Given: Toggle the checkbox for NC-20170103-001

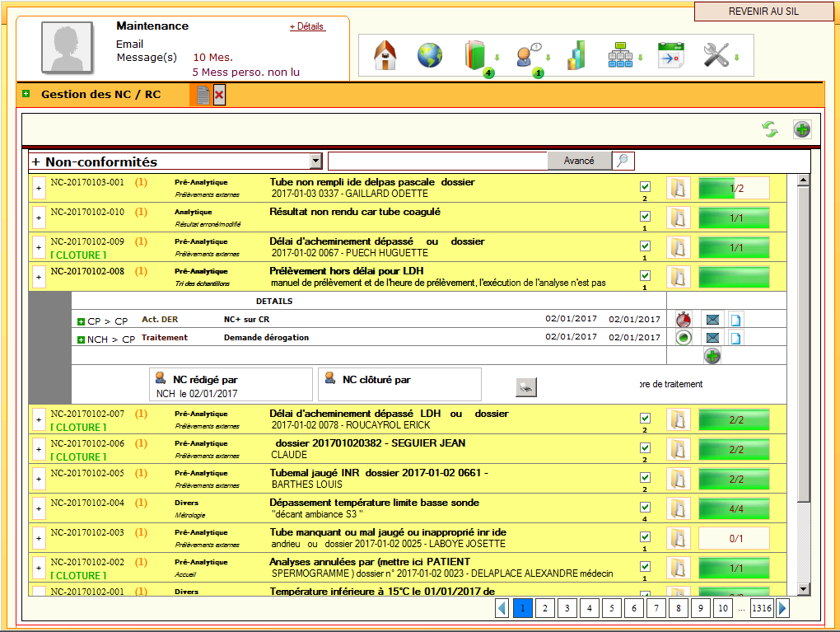Looking at the screenshot, I should (645, 185).
